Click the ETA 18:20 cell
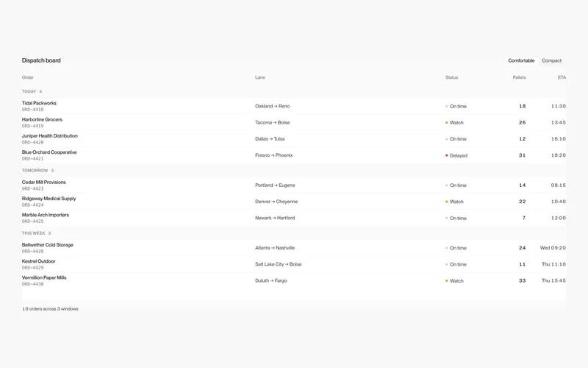The width and height of the screenshot is (588, 368). point(559,155)
